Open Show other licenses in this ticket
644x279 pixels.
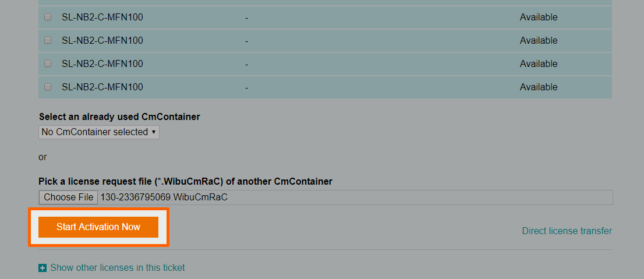click(117, 268)
